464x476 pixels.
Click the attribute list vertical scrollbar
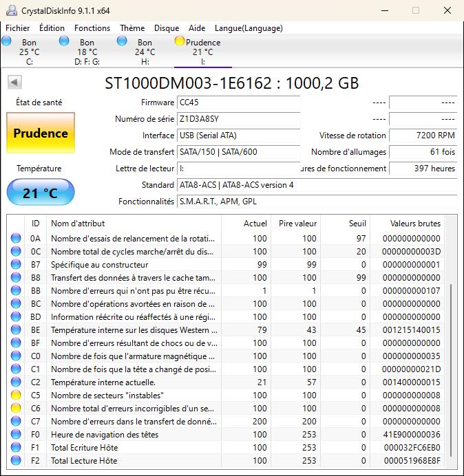(x=452, y=365)
